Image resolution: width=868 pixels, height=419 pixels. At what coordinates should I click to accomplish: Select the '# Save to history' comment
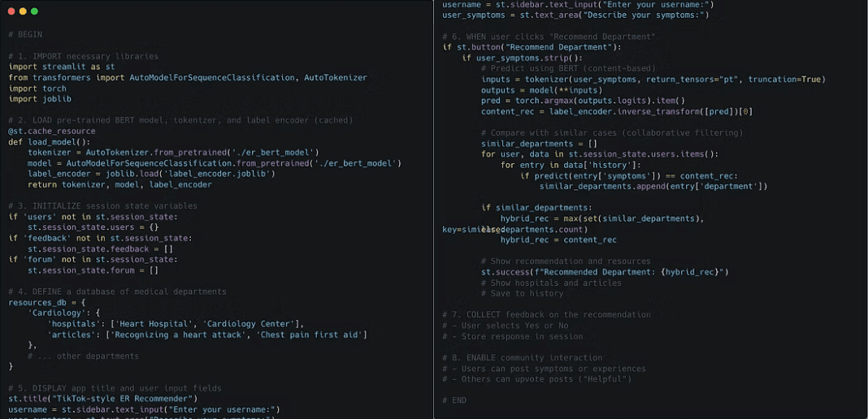[522, 293]
